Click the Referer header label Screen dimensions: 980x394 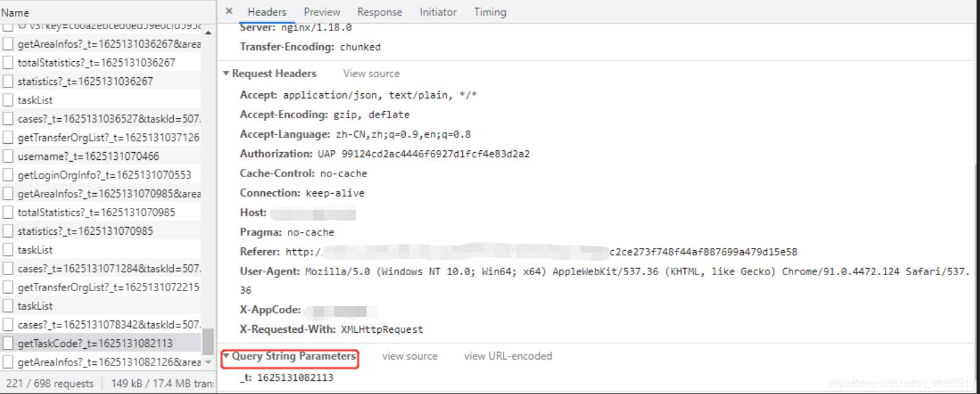(x=259, y=252)
